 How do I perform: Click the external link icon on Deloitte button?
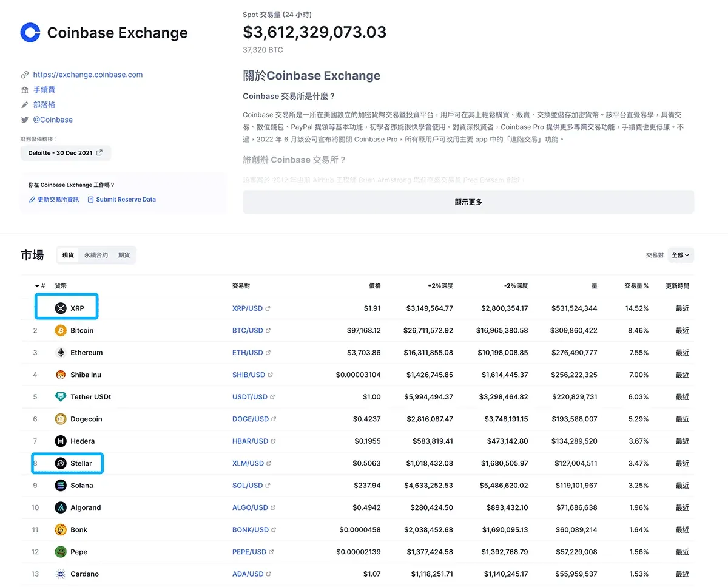tap(99, 153)
